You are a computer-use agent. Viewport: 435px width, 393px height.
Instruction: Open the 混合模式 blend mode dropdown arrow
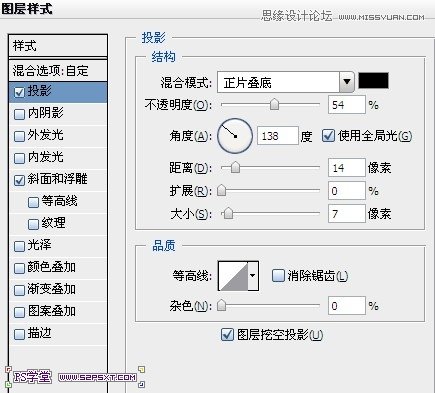347,82
